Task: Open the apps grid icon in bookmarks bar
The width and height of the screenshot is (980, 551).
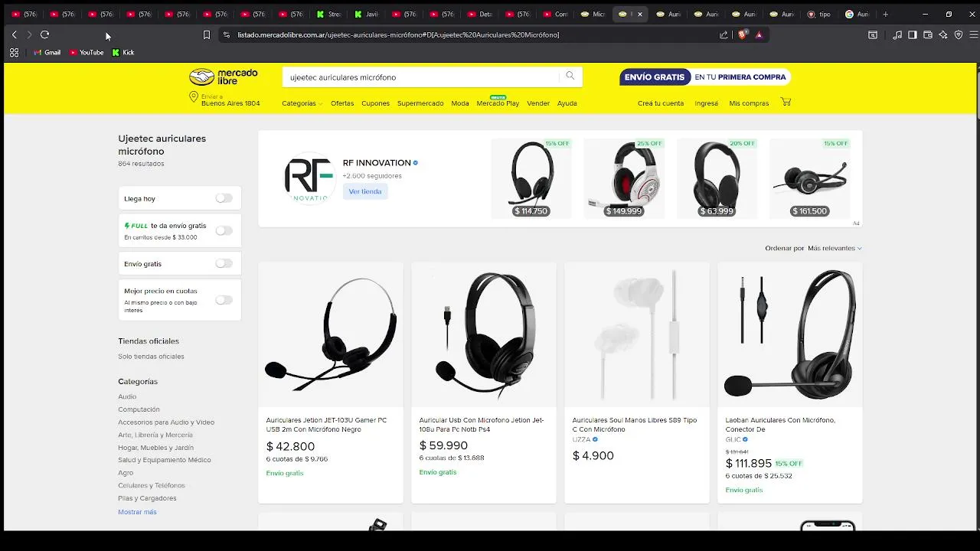Action: pos(14,52)
